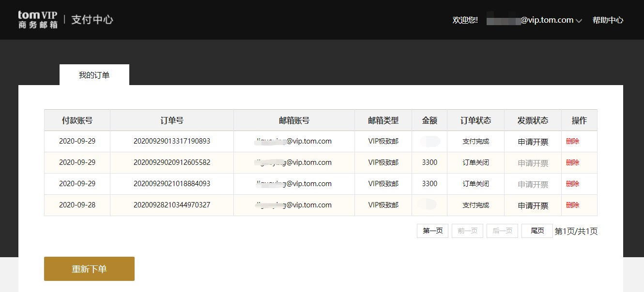Delete order 20200928210344970327
Screen dimensions: 644x292
[572, 205]
